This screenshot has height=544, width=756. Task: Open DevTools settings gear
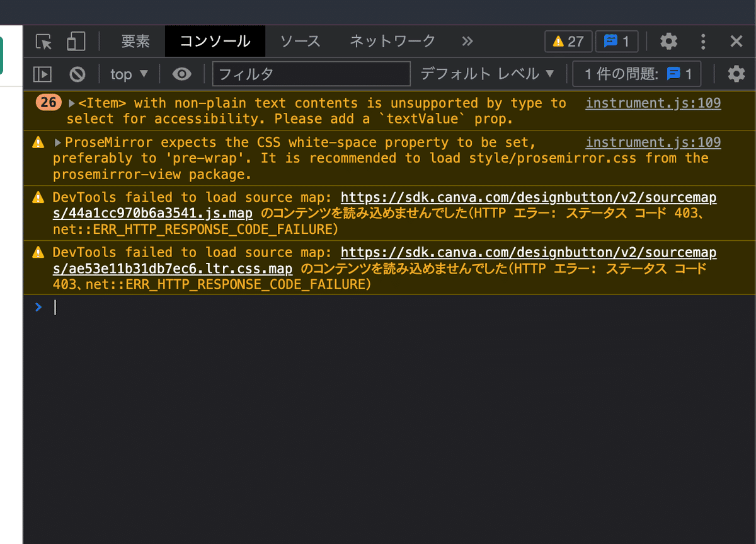[668, 41]
